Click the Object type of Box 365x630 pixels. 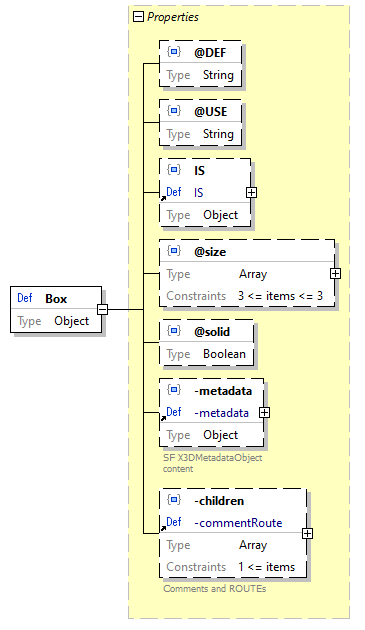tap(72, 321)
